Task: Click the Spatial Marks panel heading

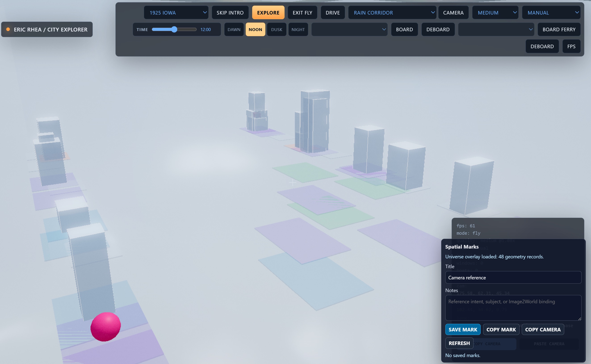Action: (x=462, y=247)
